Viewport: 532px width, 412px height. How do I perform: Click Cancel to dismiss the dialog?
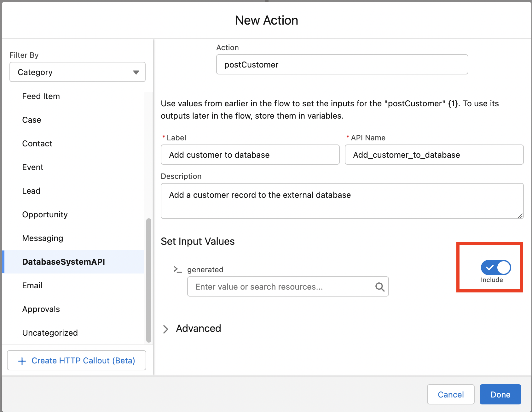[x=451, y=394]
